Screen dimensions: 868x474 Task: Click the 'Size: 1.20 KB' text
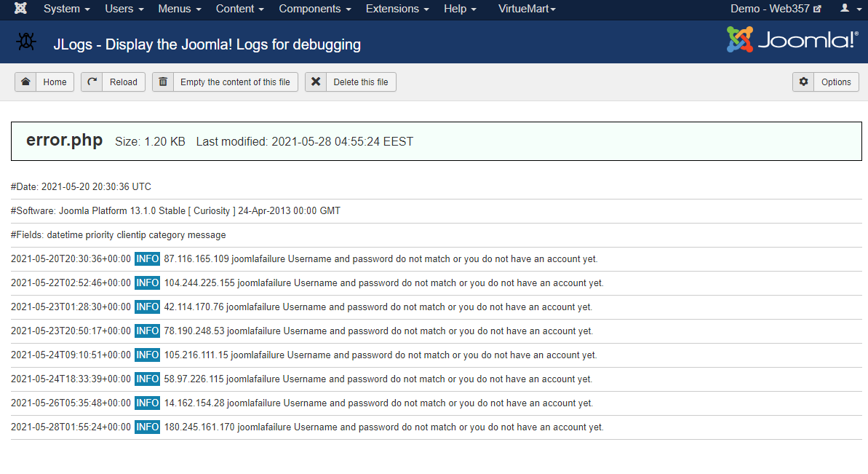150,142
